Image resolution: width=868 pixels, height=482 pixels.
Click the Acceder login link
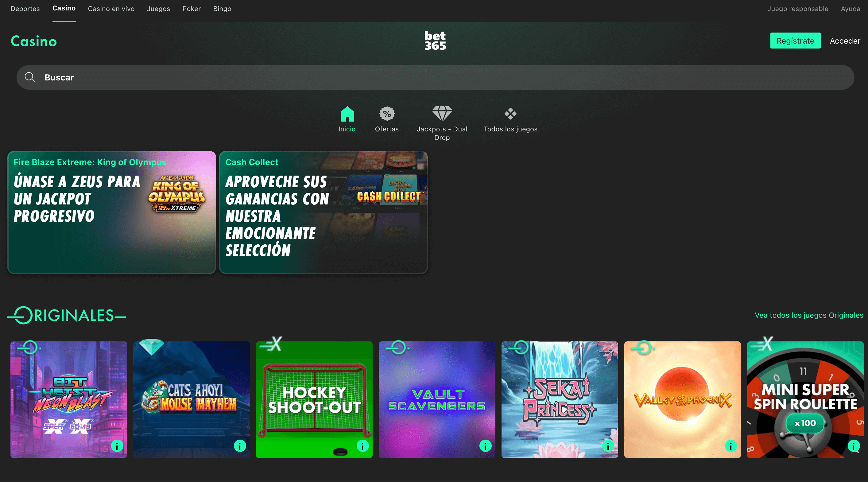[845, 41]
